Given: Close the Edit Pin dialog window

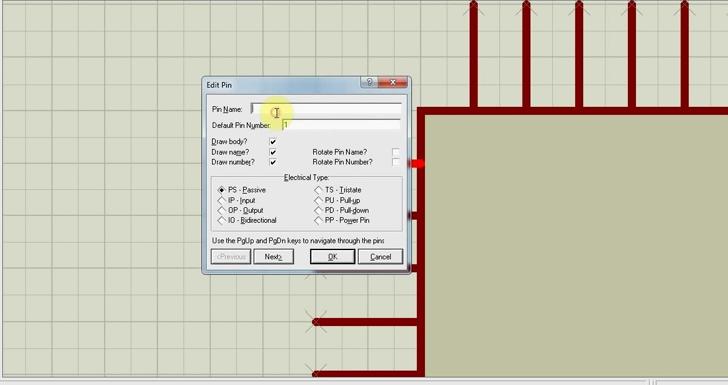Looking at the screenshot, I should (x=392, y=83).
